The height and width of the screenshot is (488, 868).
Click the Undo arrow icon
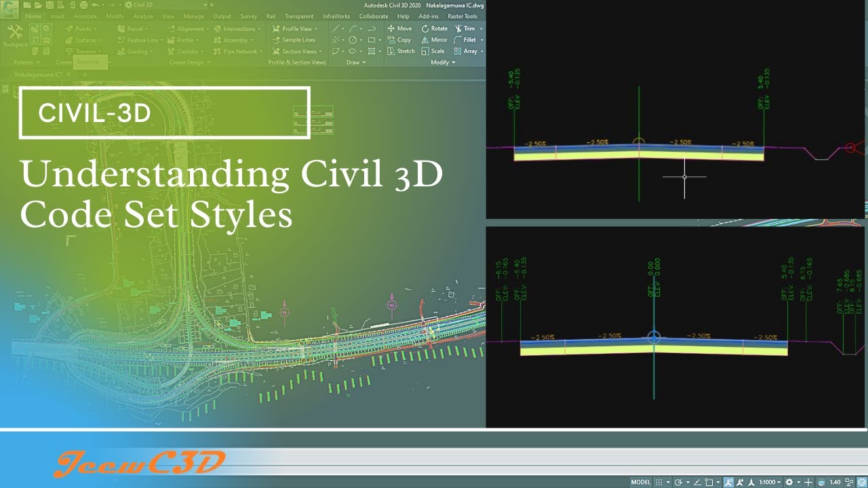95,5
